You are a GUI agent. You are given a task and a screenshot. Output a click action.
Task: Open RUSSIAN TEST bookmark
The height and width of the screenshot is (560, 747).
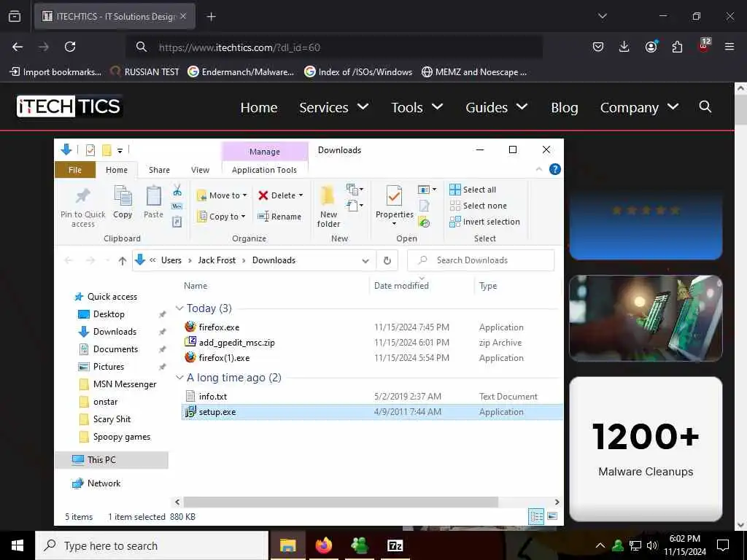click(144, 72)
